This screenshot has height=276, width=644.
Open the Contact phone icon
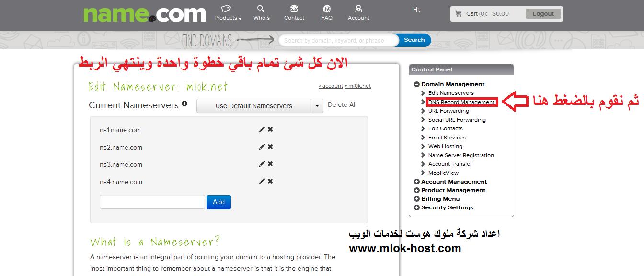pyautogui.click(x=294, y=9)
